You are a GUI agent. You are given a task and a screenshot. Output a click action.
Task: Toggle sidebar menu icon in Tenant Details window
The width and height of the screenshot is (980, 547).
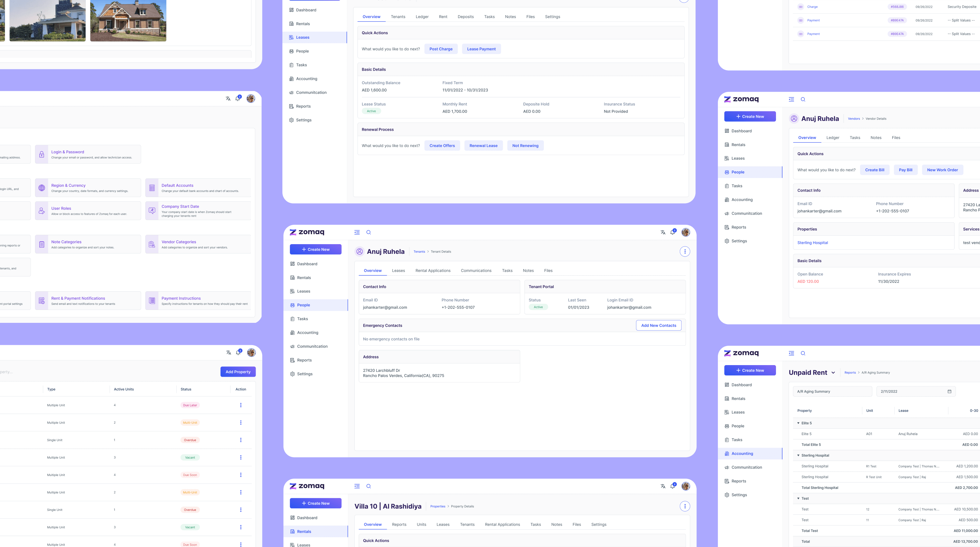coord(357,232)
